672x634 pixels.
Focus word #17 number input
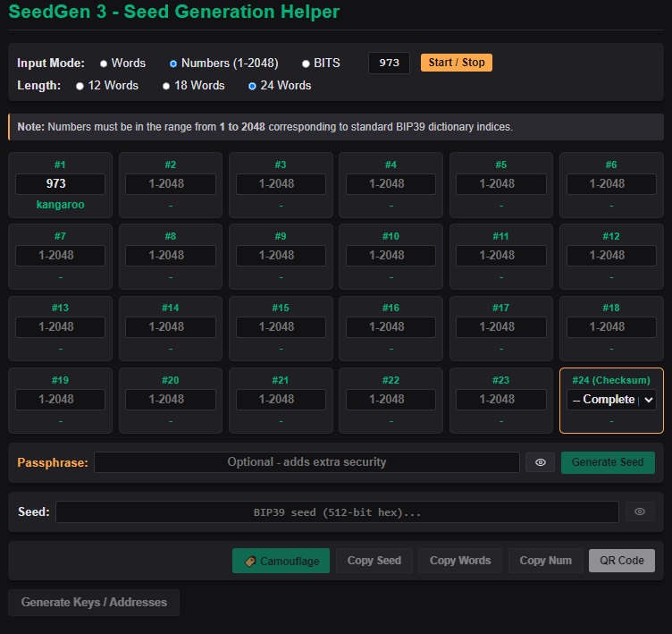[x=501, y=327]
